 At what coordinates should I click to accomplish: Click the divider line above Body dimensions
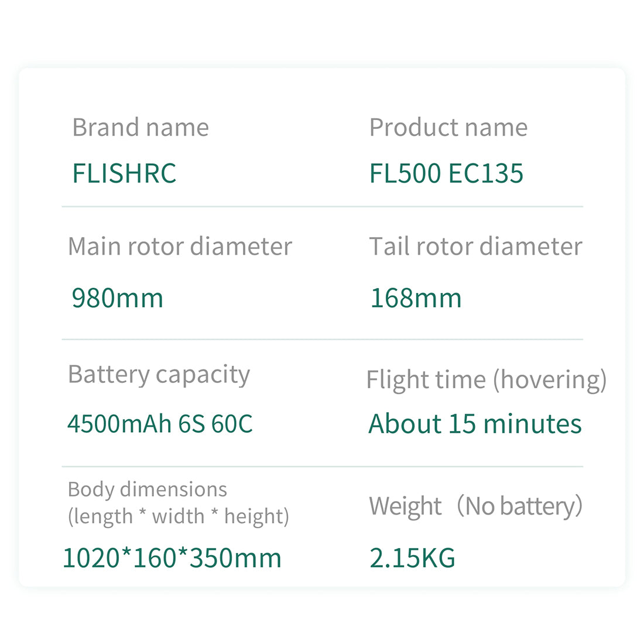pyautogui.click(x=322, y=467)
